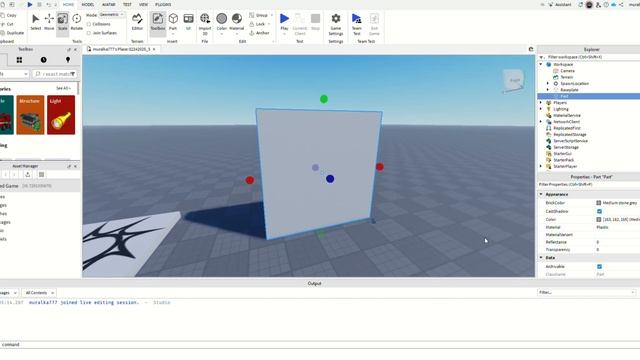Expand the SpawnLocation node
The image size is (640, 360).
[548, 84]
